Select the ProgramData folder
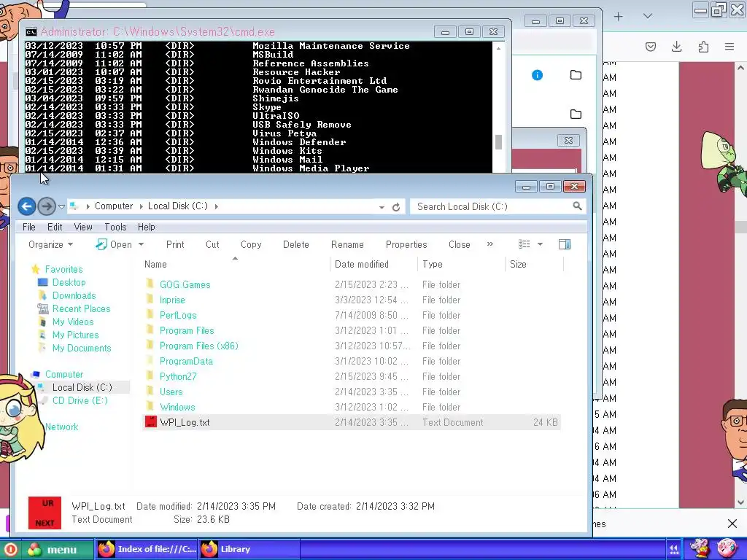This screenshot has height=560, width=747. coord(186,361)
